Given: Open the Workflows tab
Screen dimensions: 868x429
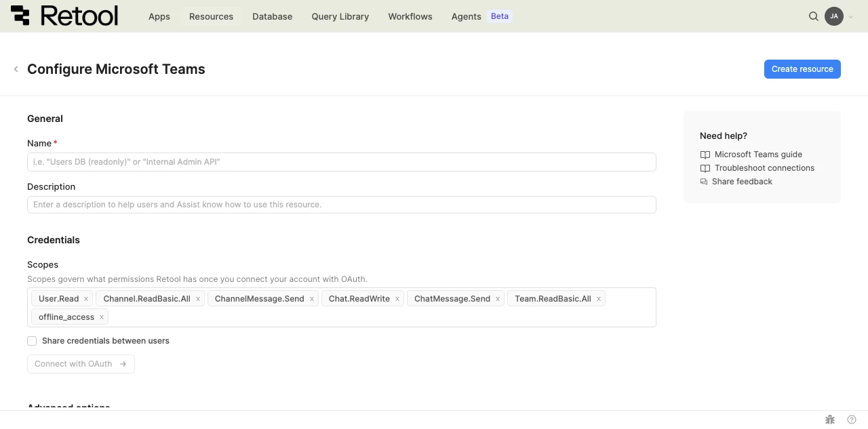Looking at the screenshot, I should [x=410, y=16].
